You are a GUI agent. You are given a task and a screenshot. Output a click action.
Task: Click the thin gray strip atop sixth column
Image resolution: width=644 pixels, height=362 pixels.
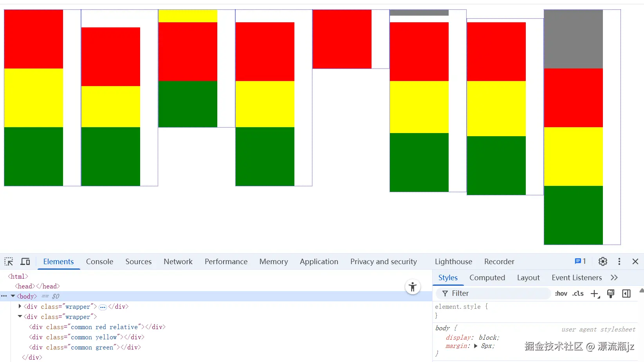pyautogui.click(x=419, y=13)
